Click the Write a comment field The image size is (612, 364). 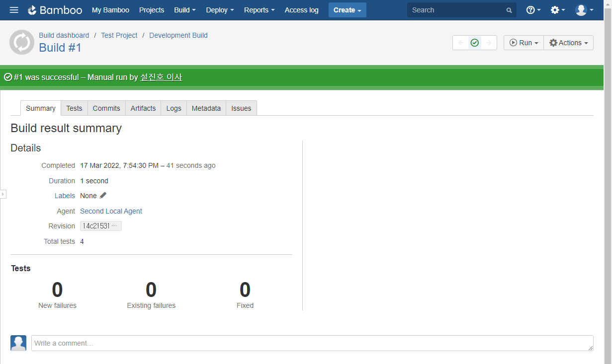312,343
